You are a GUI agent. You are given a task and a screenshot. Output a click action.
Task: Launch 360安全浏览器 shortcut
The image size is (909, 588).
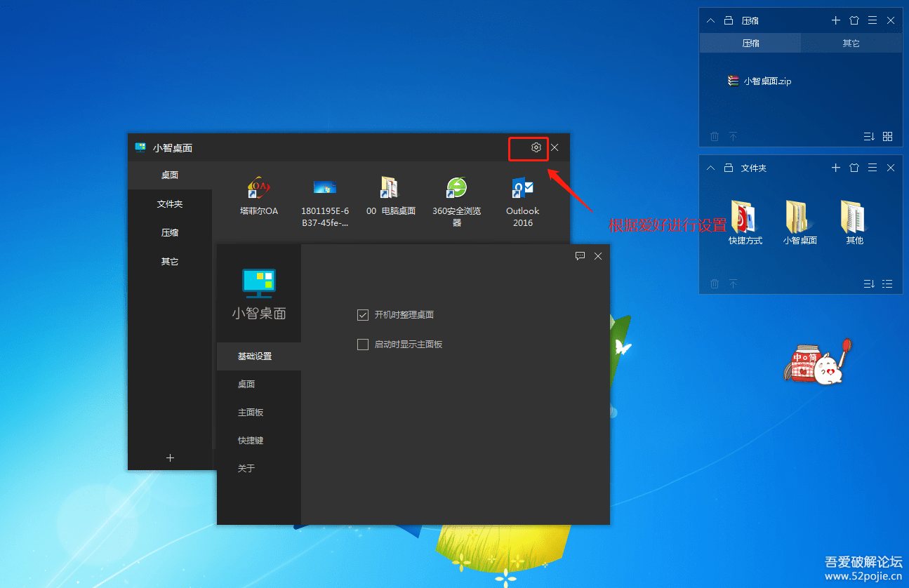457,201
